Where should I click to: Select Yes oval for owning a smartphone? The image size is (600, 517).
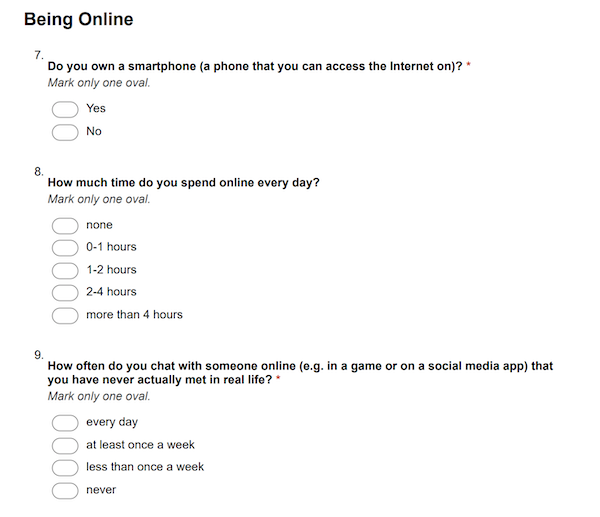click(x=65, y=109)
